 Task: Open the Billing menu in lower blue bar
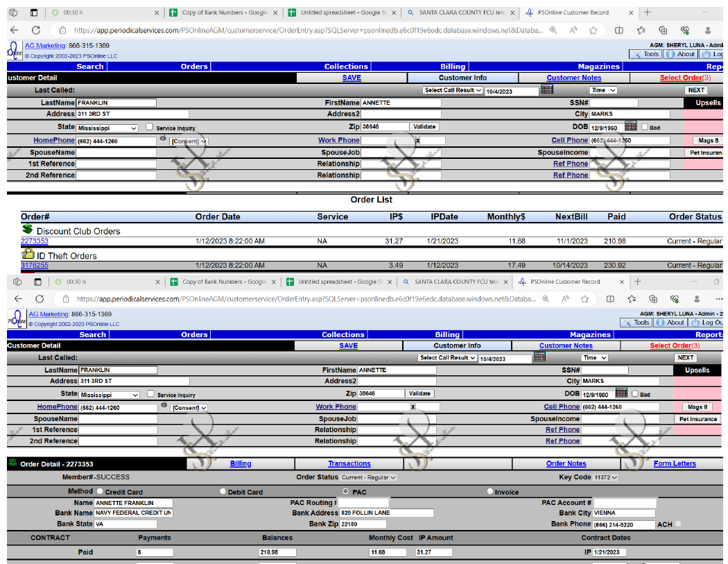tap(447, 334)
